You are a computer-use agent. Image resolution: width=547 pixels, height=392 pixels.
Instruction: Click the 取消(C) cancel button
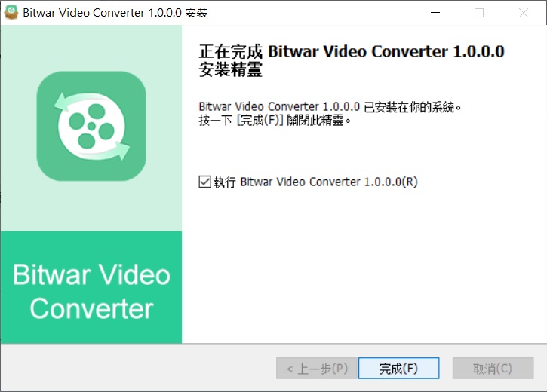click(x=493, y=368)
